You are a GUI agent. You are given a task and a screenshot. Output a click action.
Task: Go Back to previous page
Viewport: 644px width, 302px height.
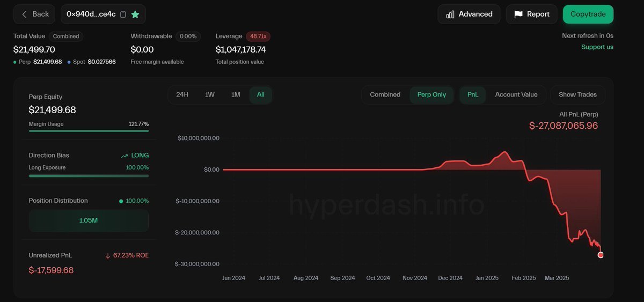point(35,14)
